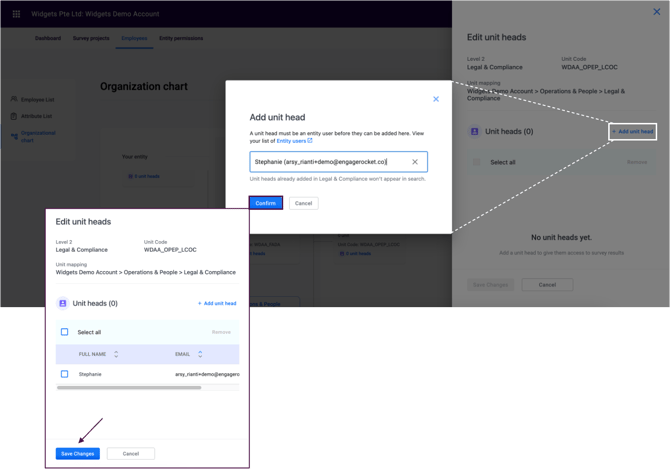Click the Save Changes button
This screenshot has height=469, width=670.
coord(77,454)
